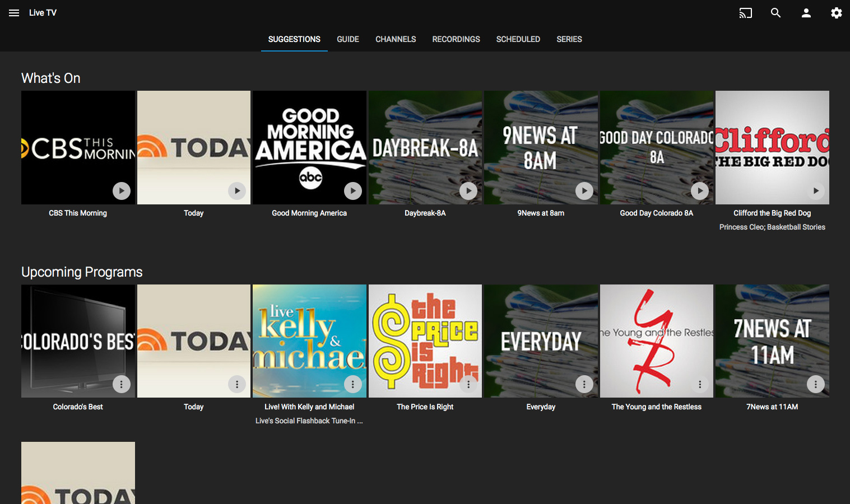Screen dimensions: 850x504
Task: Open the Good Morning America poster thumbnail
Action: point(309,147)
